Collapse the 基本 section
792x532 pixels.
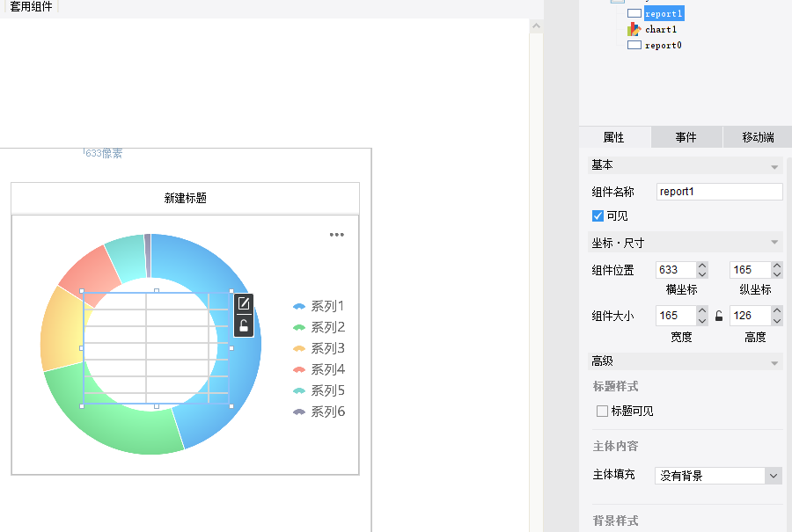coord(774,166)
